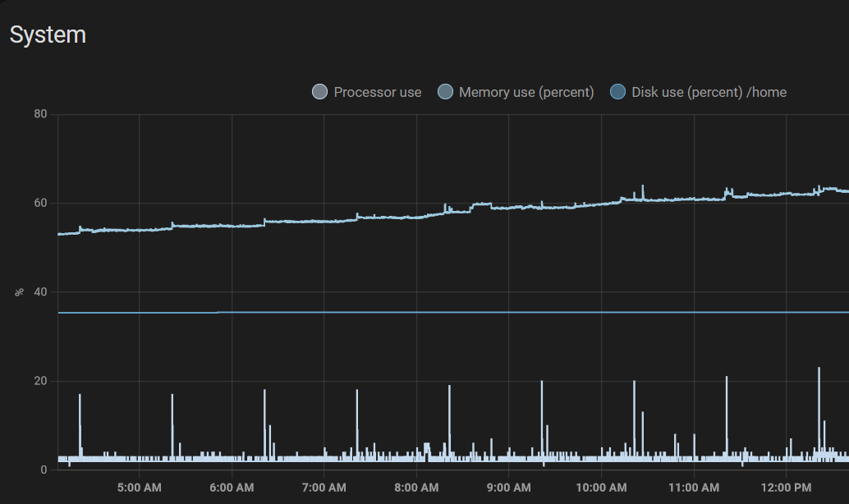
Task: Click the percent symbol on the y-axis
Action: [20, 293]
